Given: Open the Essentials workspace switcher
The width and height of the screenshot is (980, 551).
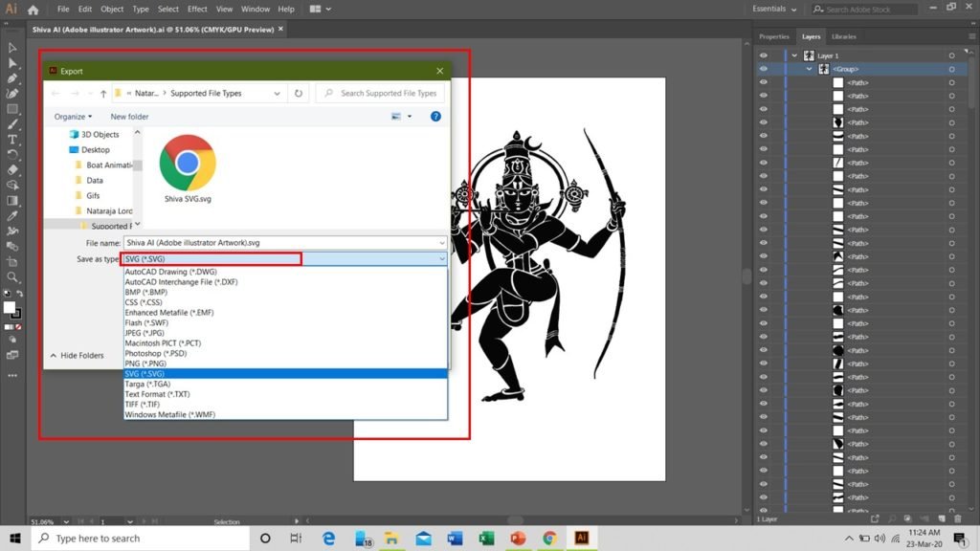Looking at the screenshot, I should click(x=774, y=9).
